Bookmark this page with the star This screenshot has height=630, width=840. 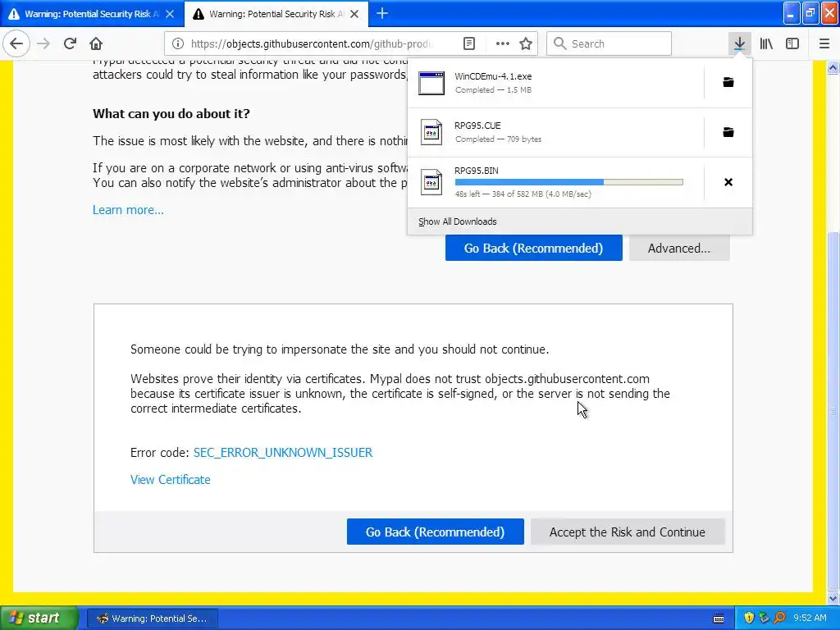526,44
